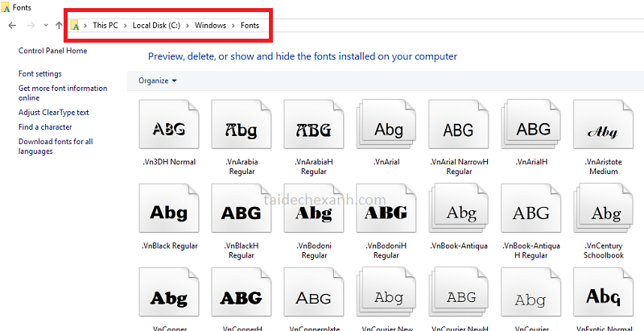Image resolution: width=644 pixels, height=331 pixels.
Task: Navigate to Local Disk (C:) breadcrumb
Action: tap(156, 26)
